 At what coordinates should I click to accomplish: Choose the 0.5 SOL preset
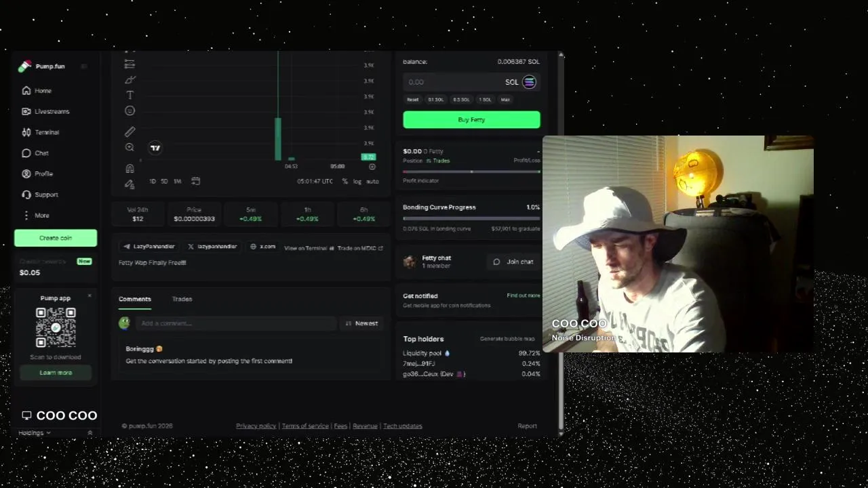pos(461,100)
